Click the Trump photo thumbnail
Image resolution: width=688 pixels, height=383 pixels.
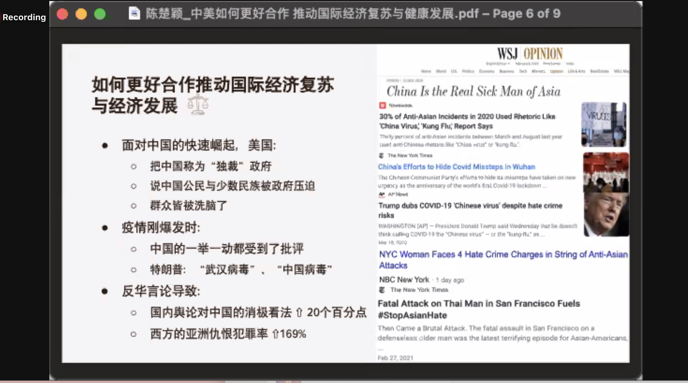click(x=606, y=215)
